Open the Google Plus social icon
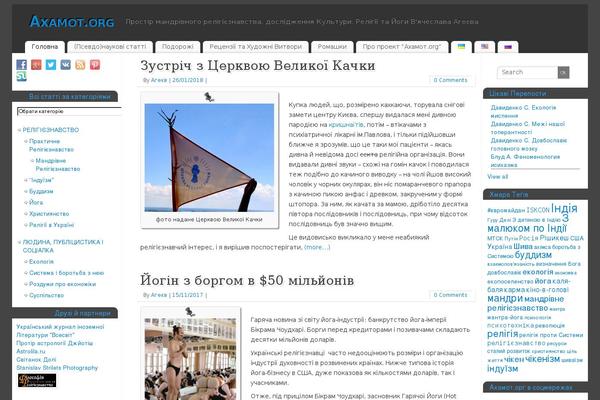Screen dimensions: 600x400 click(36, 65)
